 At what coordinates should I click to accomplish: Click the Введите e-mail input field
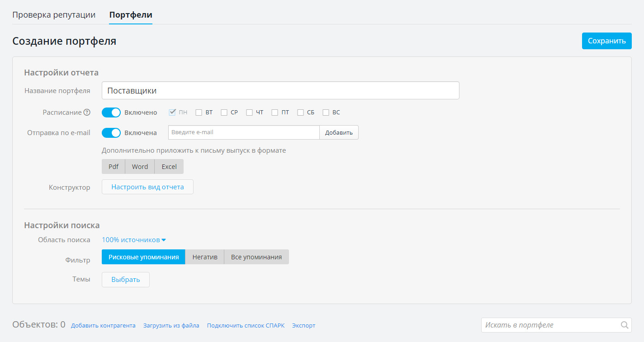(244, 132)
